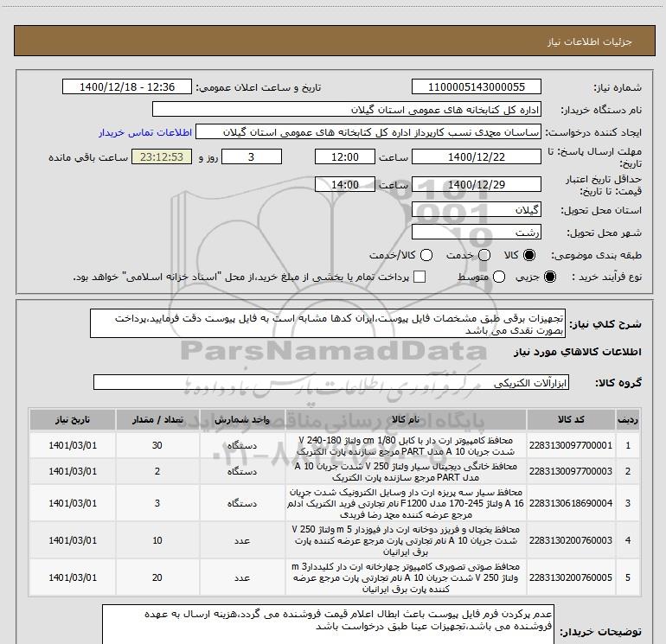Image resolution: width=666 pixels, height=644 pixels.
Task: Click quantity 10 in row 4
Action: point(157,540)
